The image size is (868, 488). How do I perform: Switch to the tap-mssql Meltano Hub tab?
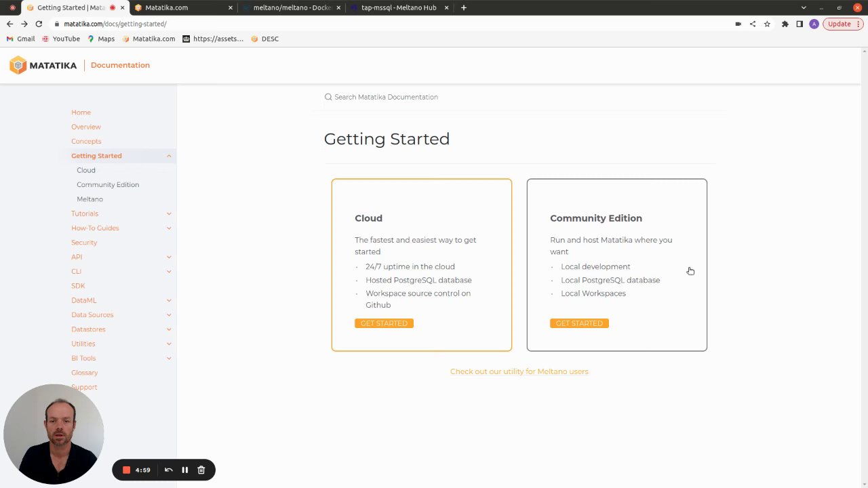click(399, 7)
